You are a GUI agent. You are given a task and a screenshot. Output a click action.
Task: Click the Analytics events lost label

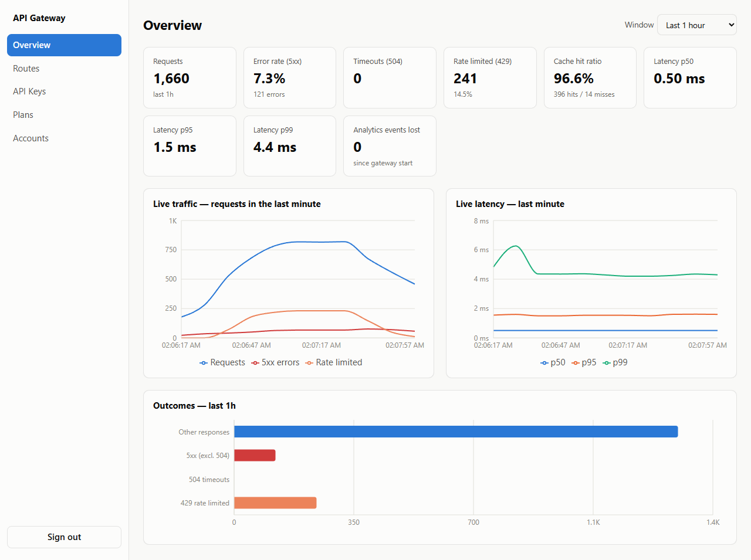click(x=387, y=130)
